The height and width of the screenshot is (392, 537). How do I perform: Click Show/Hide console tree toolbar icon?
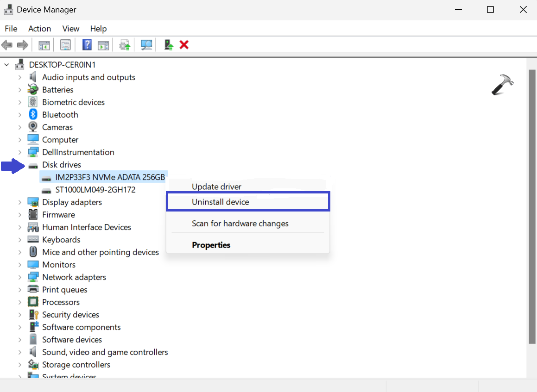[x=44, y=45]
